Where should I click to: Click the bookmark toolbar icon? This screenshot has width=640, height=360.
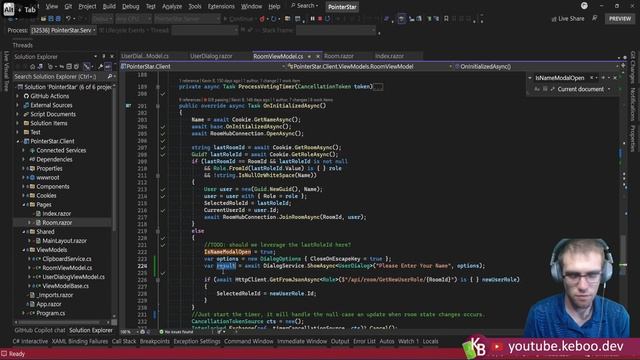446,19
